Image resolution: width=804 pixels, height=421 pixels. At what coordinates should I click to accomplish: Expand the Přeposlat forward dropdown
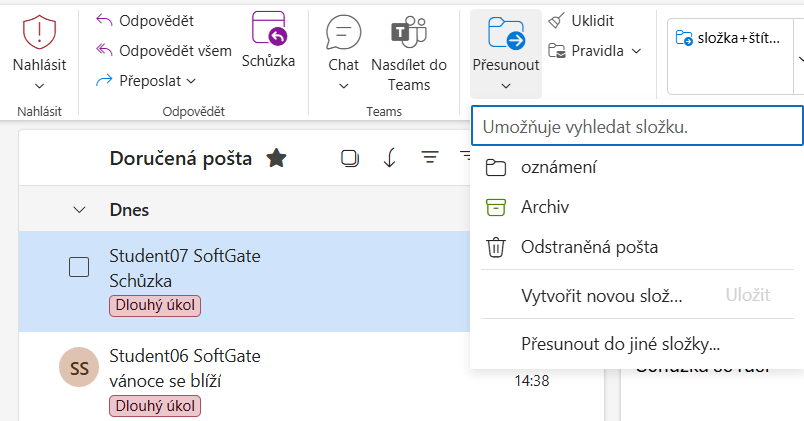(191, 80)
